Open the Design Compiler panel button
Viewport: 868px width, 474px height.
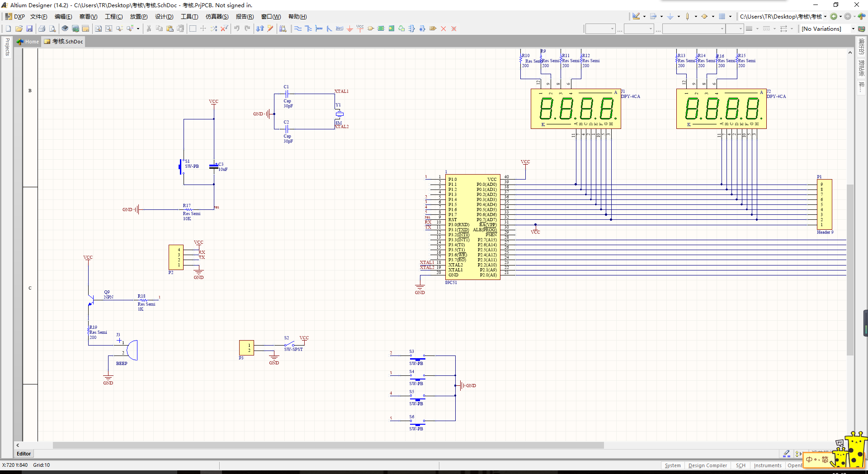click(708, 465)
